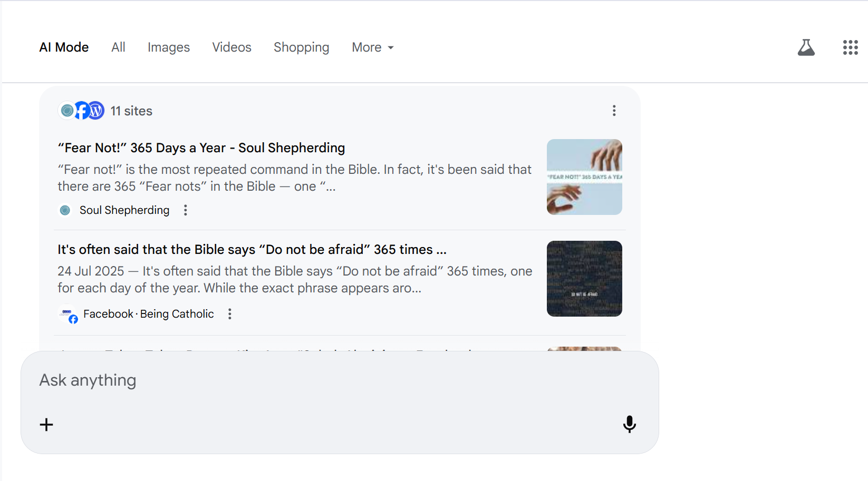
Task: Open "Fear Not!" 365 Days article link
Action: coord(201,148)
